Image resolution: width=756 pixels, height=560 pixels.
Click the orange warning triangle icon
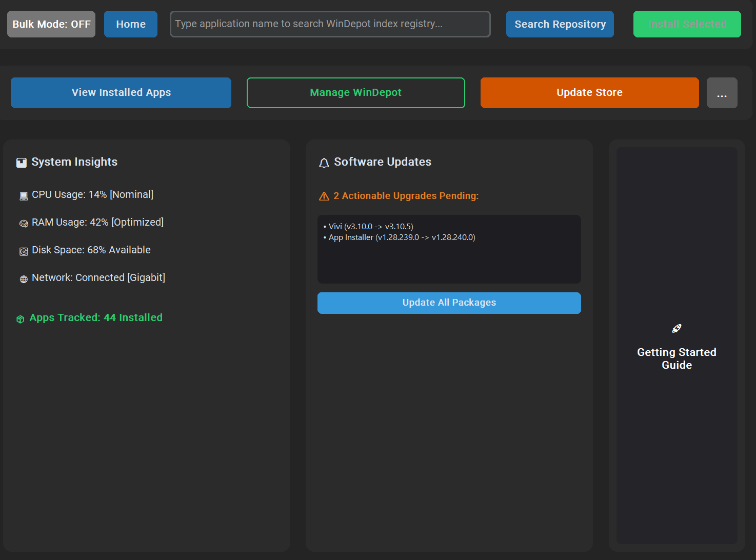(x=324, y=196)
